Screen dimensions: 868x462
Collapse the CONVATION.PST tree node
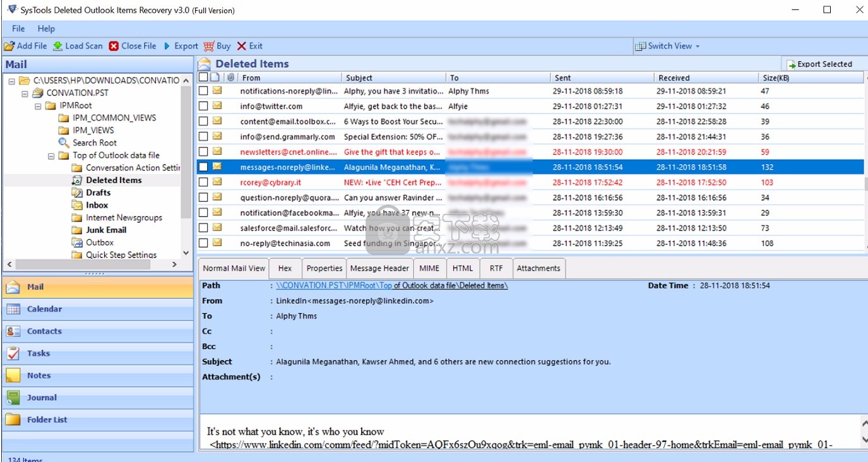tap(25, 93)
